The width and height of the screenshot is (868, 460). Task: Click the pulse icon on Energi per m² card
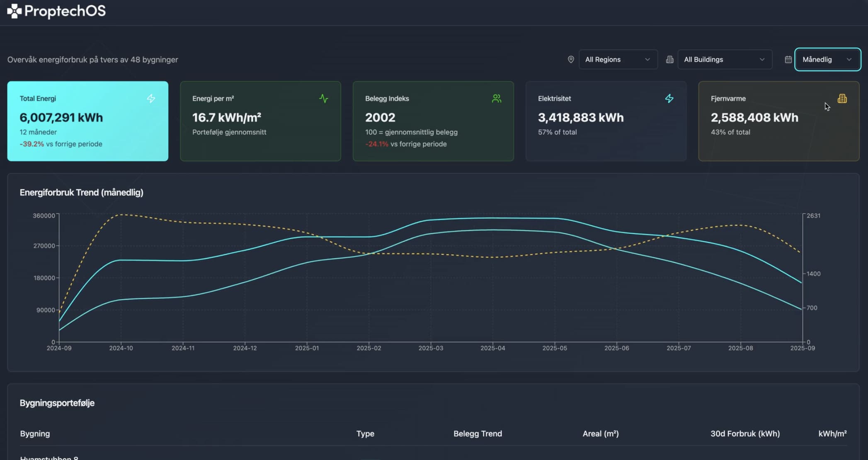point(324,99)
